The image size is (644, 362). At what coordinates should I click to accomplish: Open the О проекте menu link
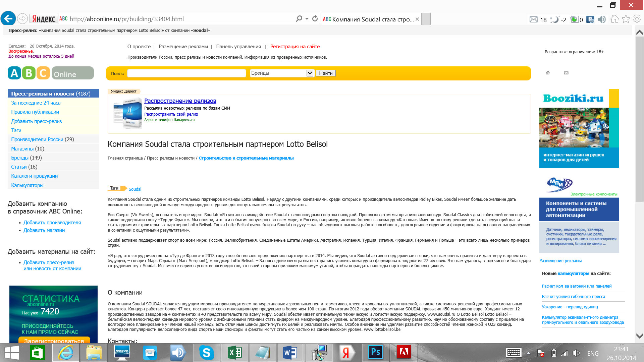pyautogui.click(x=139, y=47)
